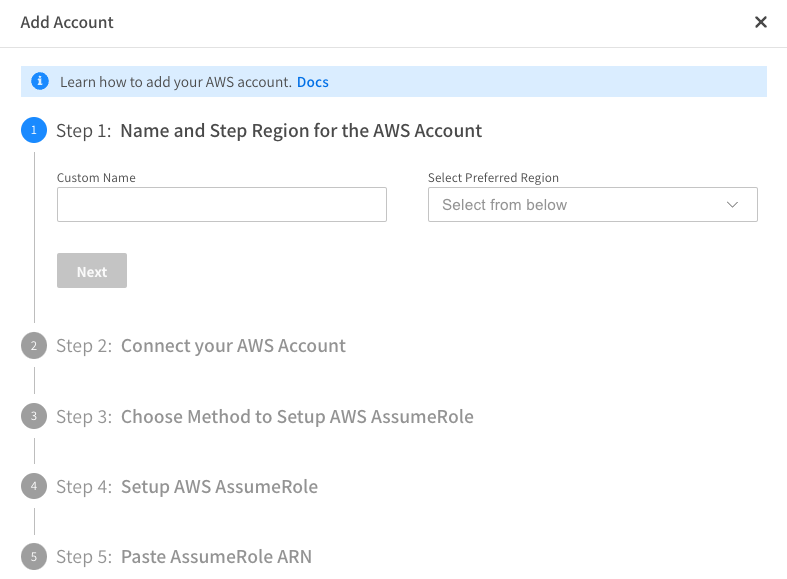Click the step 5 number circle

click(x=34, y=556)
